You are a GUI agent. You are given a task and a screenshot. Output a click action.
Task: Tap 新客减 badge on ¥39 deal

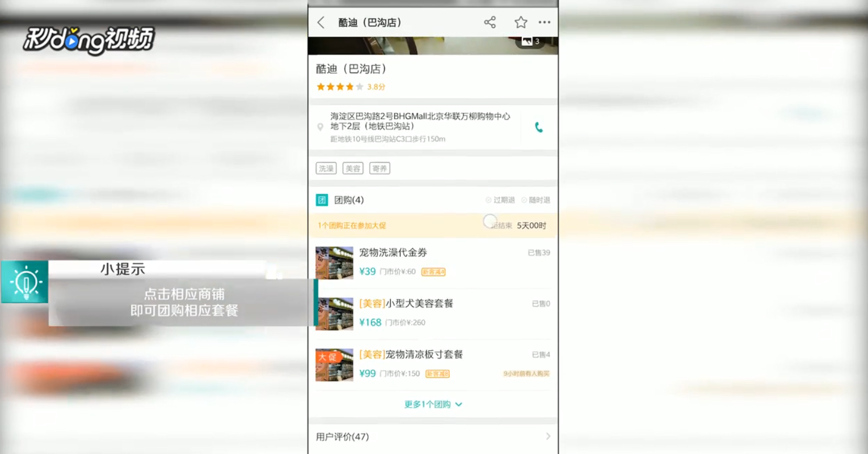pyautogui.click(x=433, y=272)
